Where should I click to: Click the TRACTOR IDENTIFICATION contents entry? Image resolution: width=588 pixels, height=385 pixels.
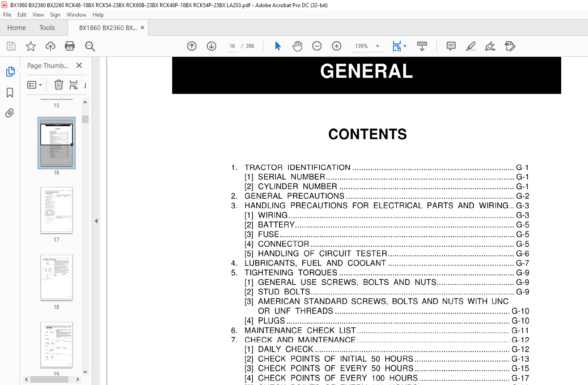380,167
